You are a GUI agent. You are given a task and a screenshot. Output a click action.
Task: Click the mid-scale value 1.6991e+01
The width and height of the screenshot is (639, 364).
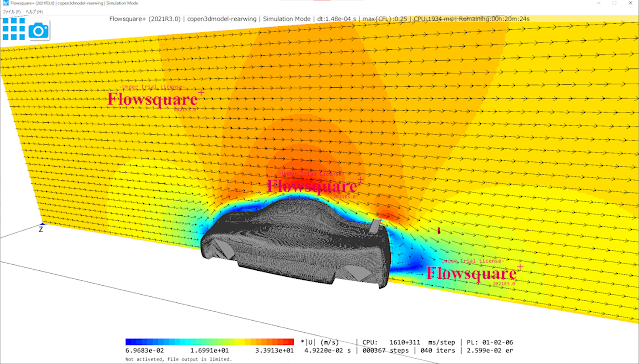[209, 351]
